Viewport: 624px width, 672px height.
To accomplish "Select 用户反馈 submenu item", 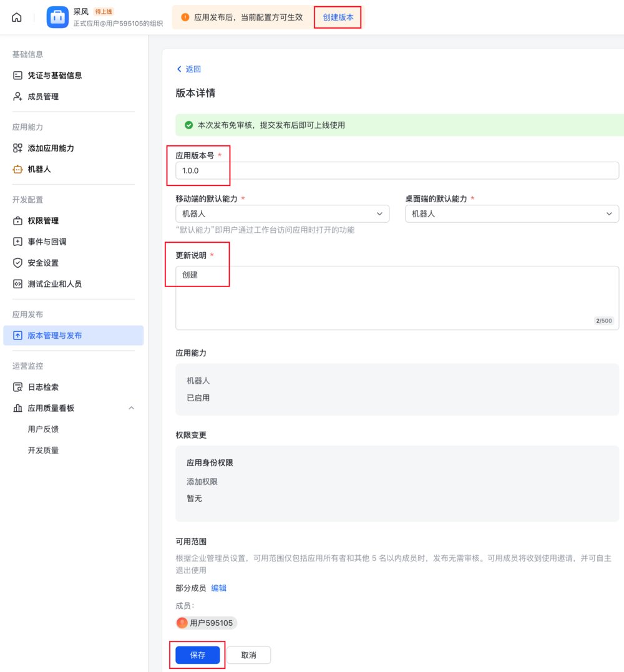I will pos(43,429).
